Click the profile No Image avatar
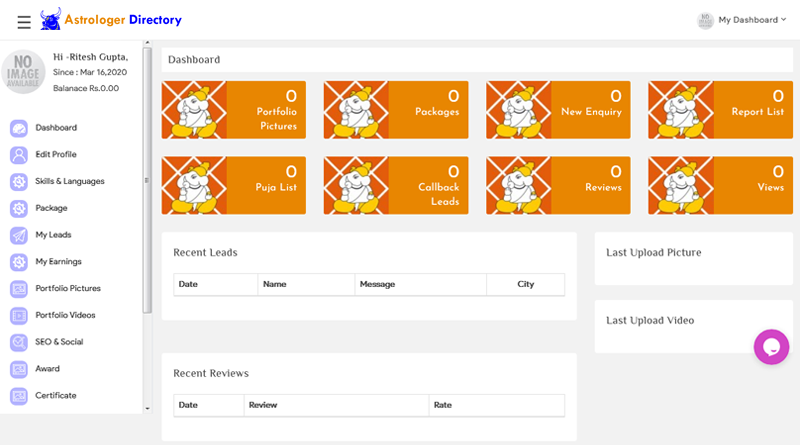The width and height of the screenshot is (800, 445). 23,72
